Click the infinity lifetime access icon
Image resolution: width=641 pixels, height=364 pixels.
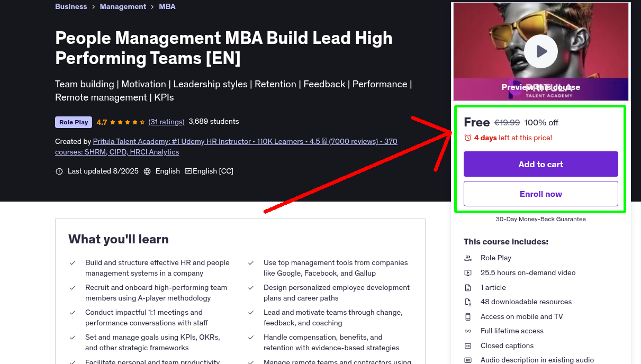(x=468, y=331)
